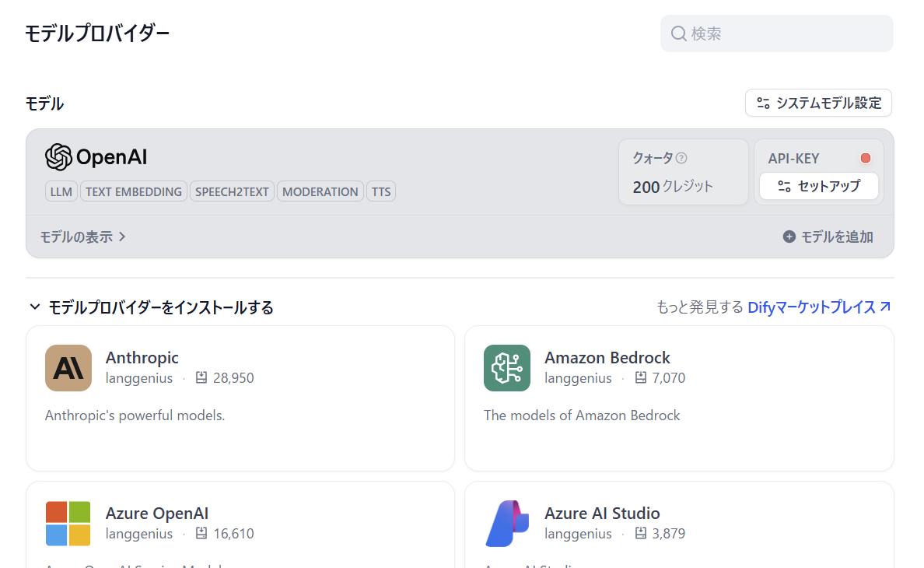
Task: Click the Azure OpenAI download count icon
Action: pyautogui.click(x=201, y=533)
